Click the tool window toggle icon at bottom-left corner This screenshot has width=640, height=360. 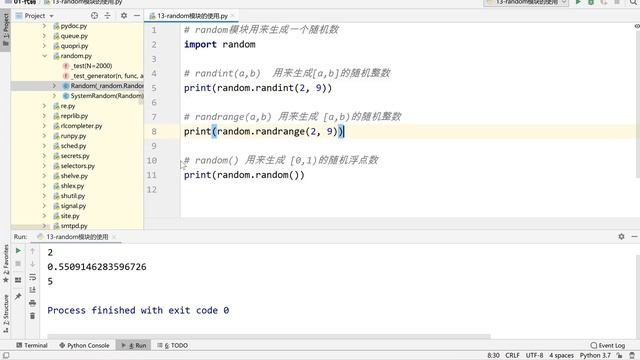[6, 356]
